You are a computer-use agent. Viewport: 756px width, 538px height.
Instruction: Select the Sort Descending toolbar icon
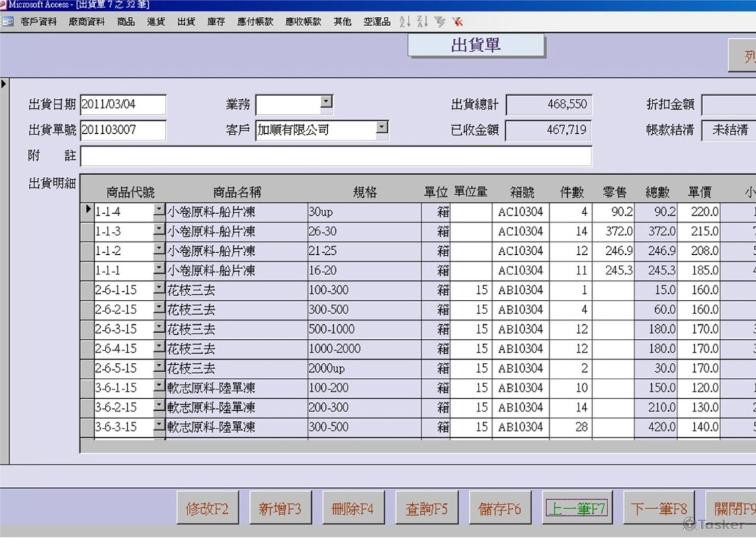[x=421, y=22]
